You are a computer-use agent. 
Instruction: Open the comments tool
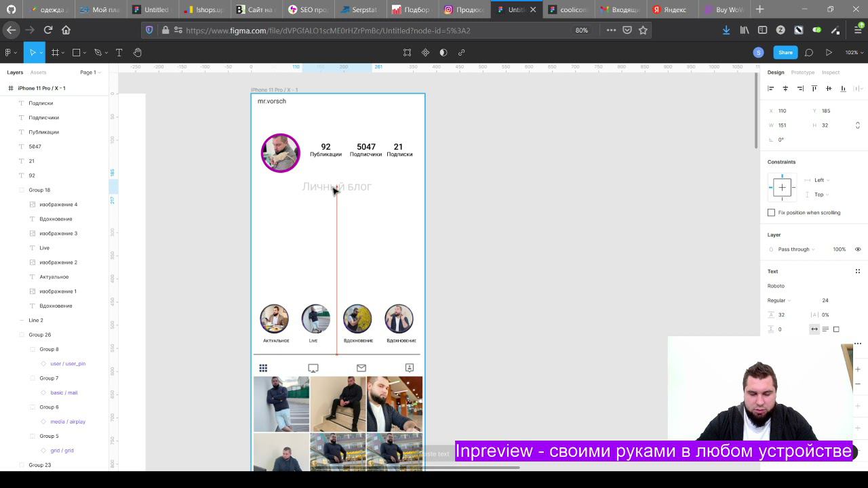pyautogui.click(x=809, y=52)
